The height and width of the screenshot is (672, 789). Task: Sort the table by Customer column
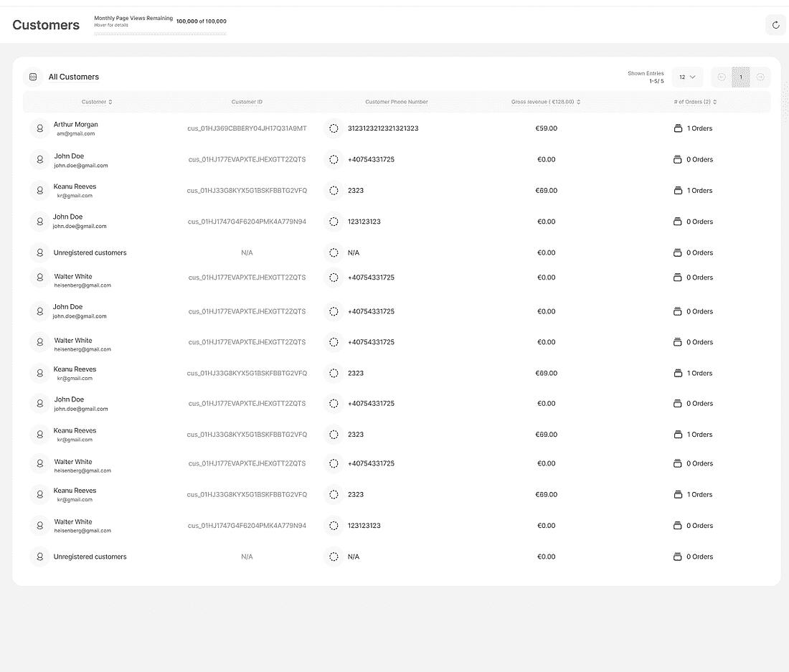point(97,102)
